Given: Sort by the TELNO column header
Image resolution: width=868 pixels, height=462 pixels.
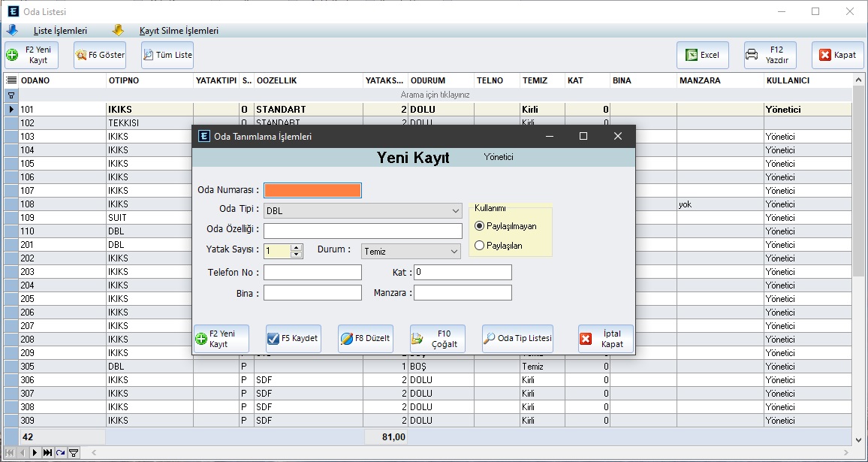Looking at the screenshot, I should [496, 80].
